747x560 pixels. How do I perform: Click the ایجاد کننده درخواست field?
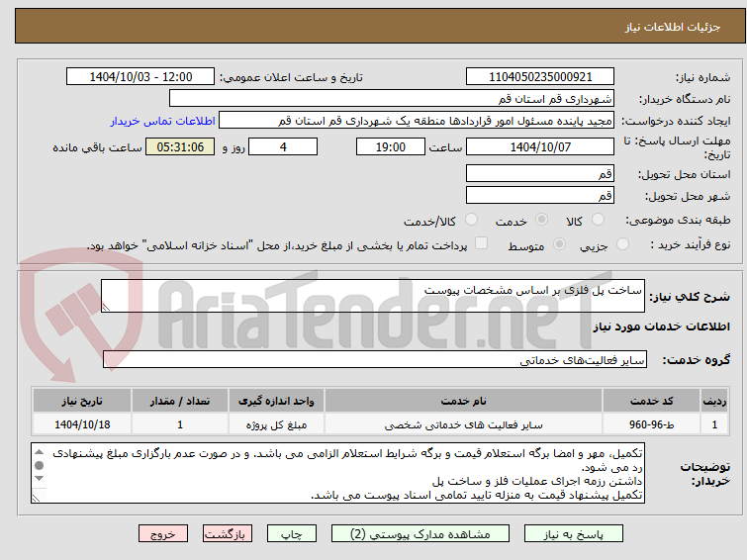(417, 121)
